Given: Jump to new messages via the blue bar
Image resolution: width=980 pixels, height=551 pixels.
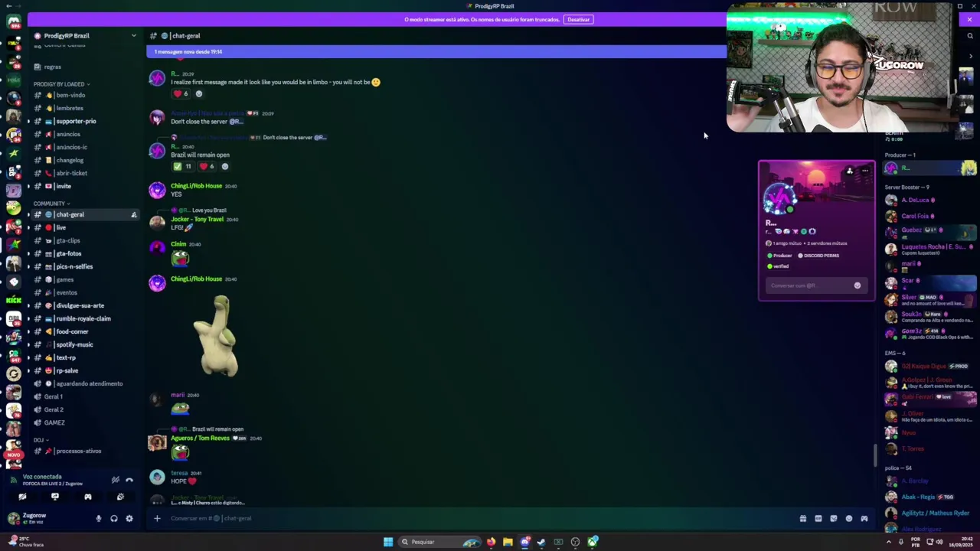Looking at the screenshot, I should coord(436,51).
